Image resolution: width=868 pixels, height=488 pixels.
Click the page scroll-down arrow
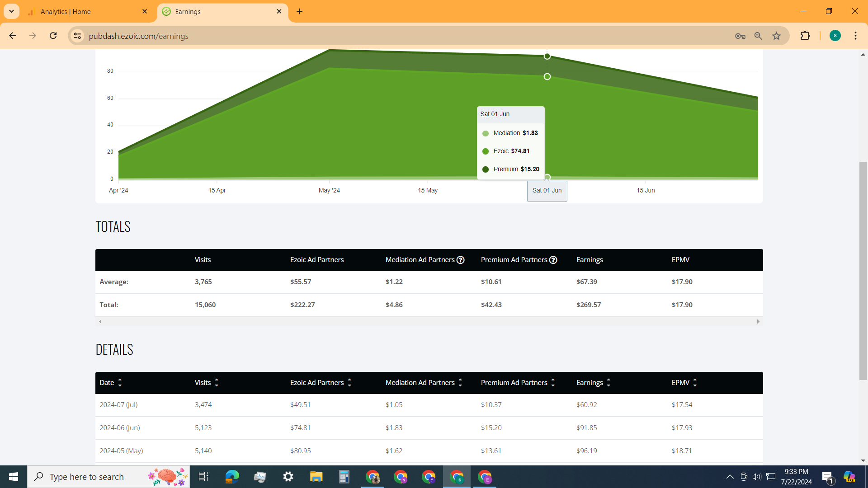click(x=863, y=461)
